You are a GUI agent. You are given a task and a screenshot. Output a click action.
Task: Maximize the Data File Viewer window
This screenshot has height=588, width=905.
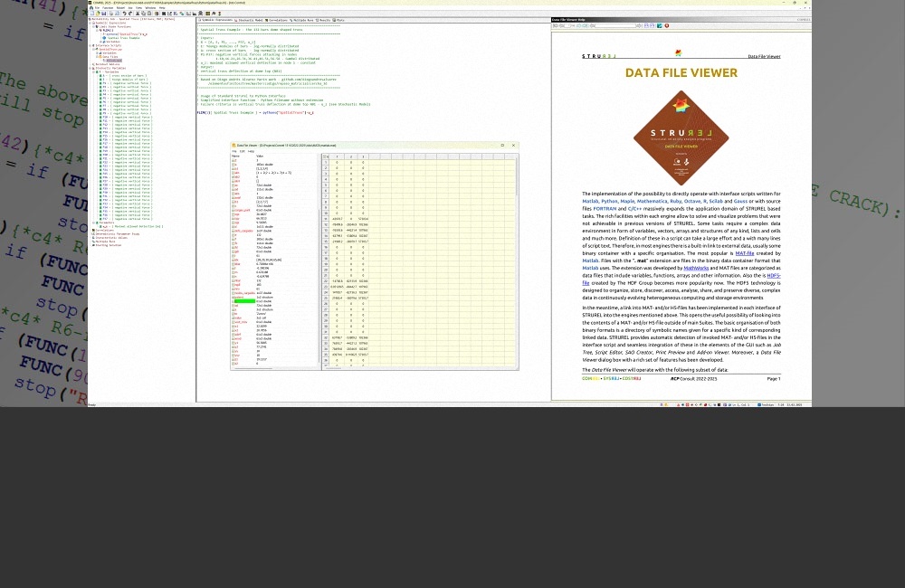click(502, 146)
